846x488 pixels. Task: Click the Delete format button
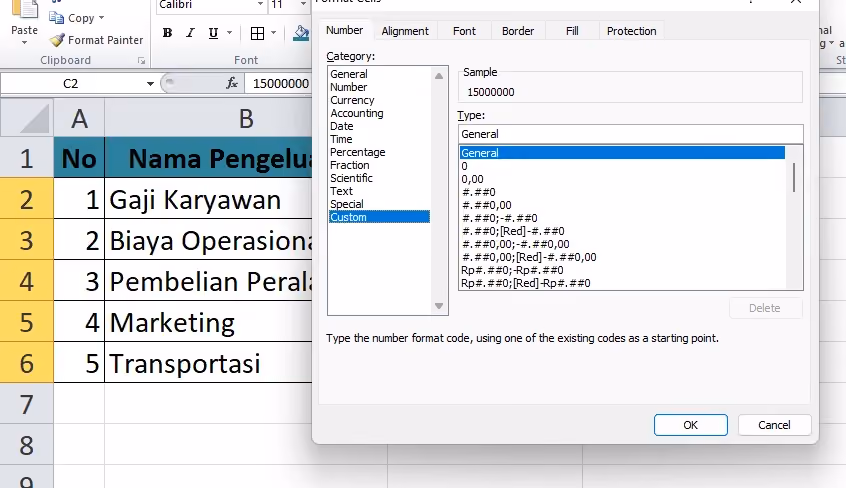765,308
